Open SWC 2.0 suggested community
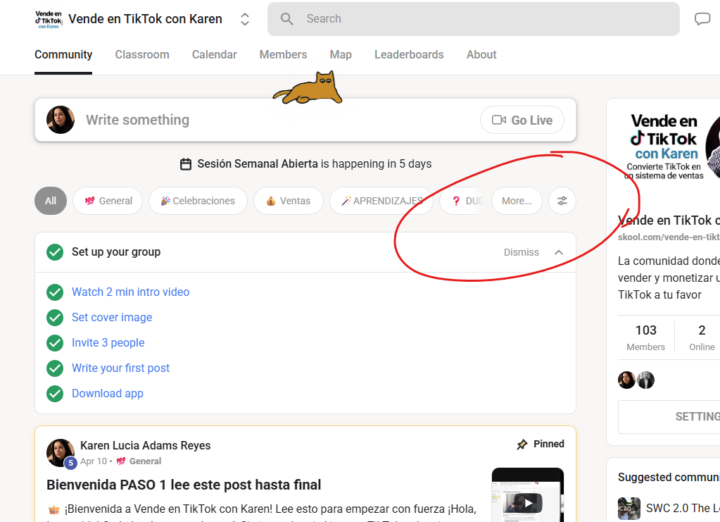 pos(683,508)
